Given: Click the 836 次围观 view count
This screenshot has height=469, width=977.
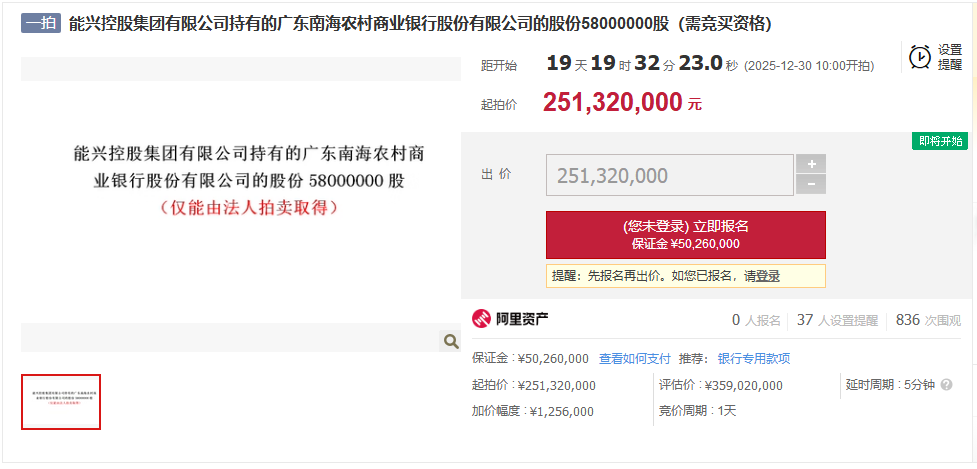Looking at the screenshot, I should coord(928,320).
